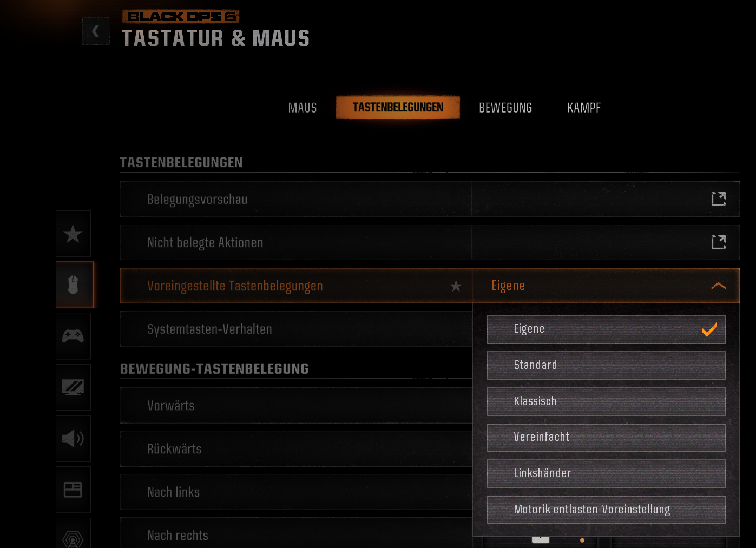
Task: Choose the Vereinfacht preset option
Action: (x=606, y=437)
